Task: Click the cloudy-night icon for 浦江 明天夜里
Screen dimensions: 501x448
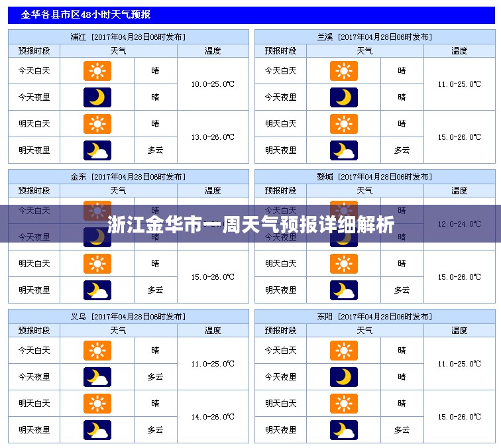Action: [97, 150]
